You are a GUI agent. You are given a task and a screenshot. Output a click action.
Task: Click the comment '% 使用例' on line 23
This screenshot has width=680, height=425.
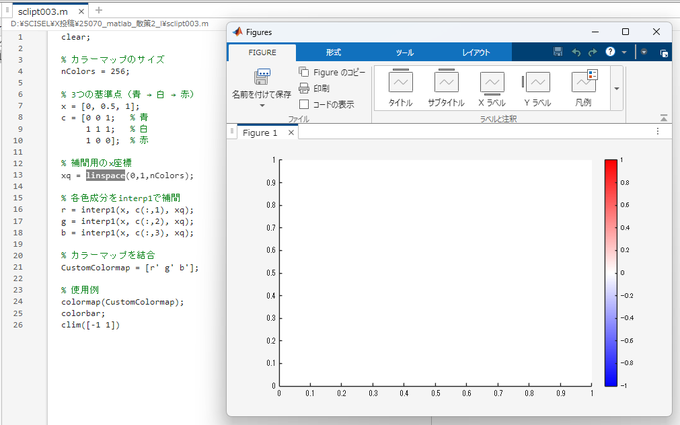[80, 290]
